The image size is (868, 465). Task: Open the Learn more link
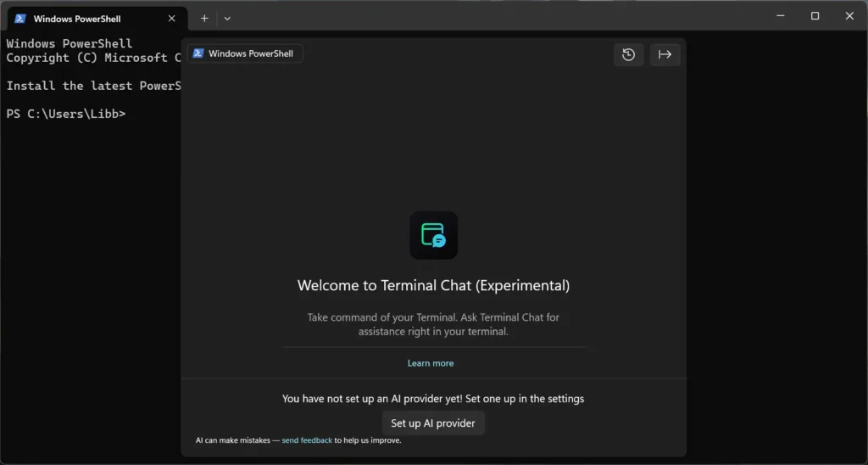tap(431, 363)
